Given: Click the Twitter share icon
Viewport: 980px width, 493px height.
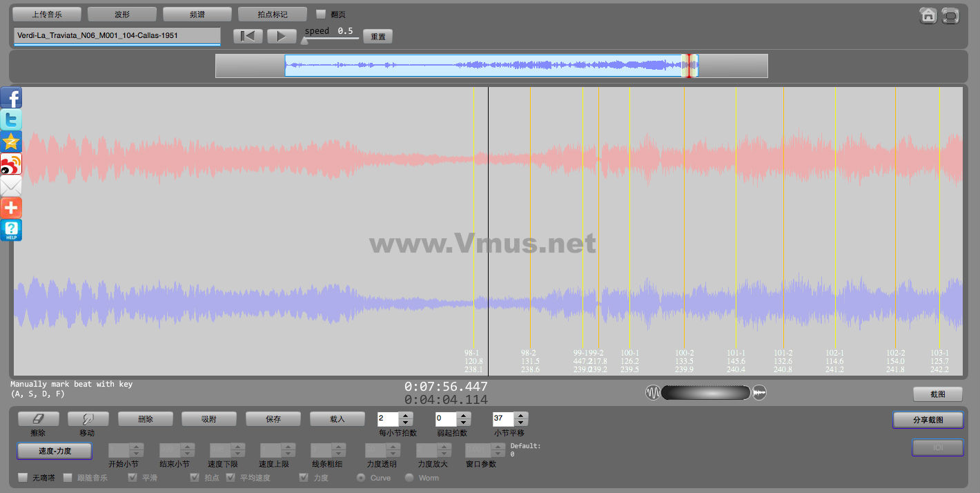Looking at the screenshot, I should (12, 119).
